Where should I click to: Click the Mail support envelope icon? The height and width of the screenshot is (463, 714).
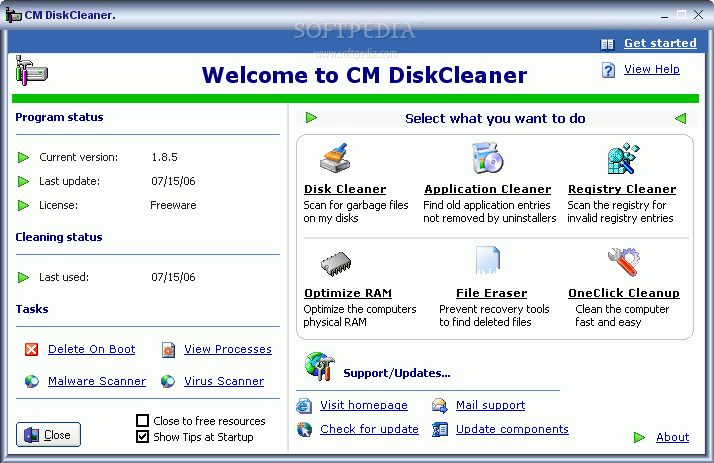[440, 405]
